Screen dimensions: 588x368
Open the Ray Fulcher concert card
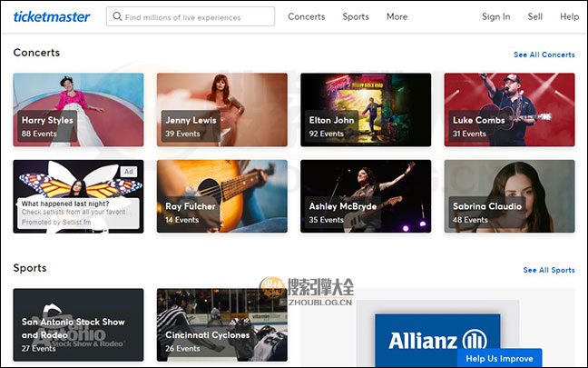tap(222, 196)
